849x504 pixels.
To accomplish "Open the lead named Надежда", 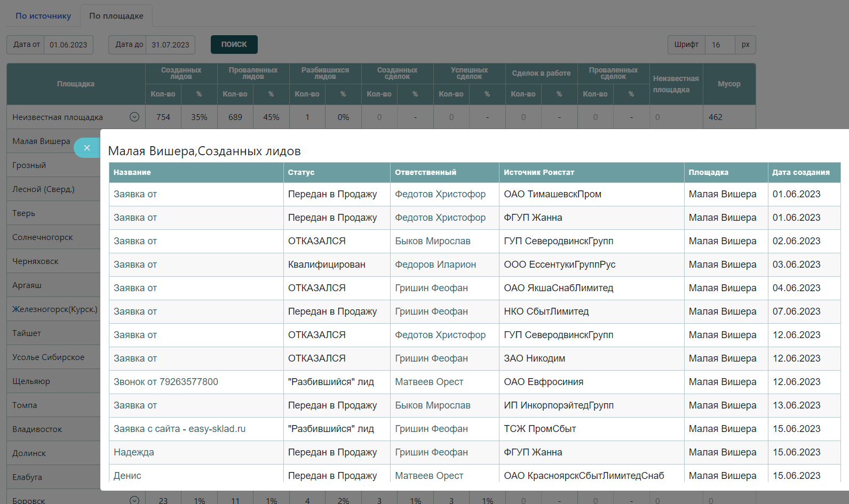I will 134,452.
